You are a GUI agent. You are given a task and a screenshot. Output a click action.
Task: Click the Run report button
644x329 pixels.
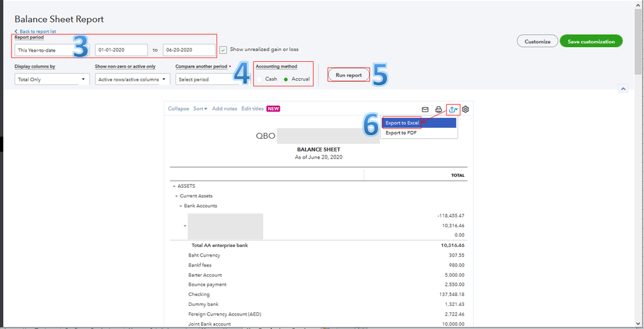(x=349, y=75)
